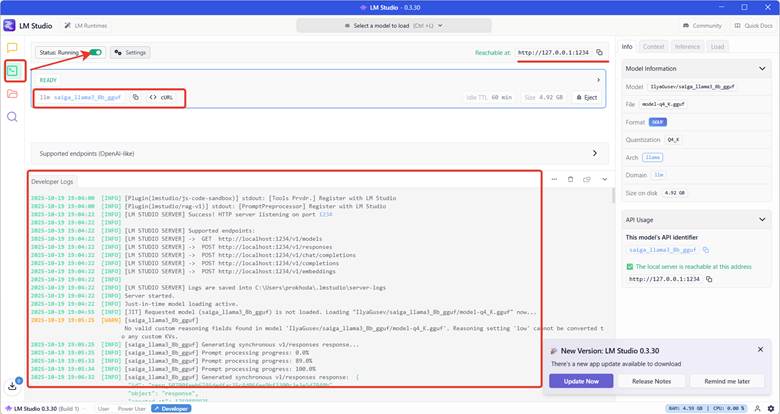Click the Idle TTL 60 min value
Screen dimensions: 780x414
click(489, 98)
